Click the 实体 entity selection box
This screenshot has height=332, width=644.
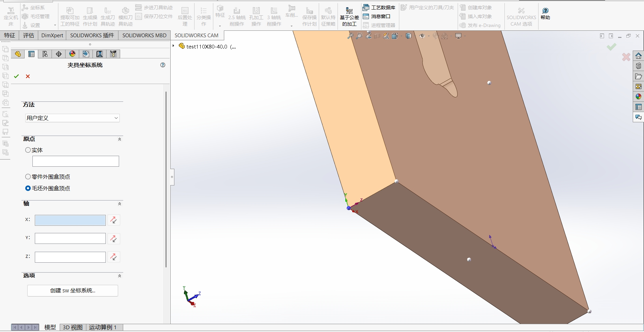click(76, 161)
